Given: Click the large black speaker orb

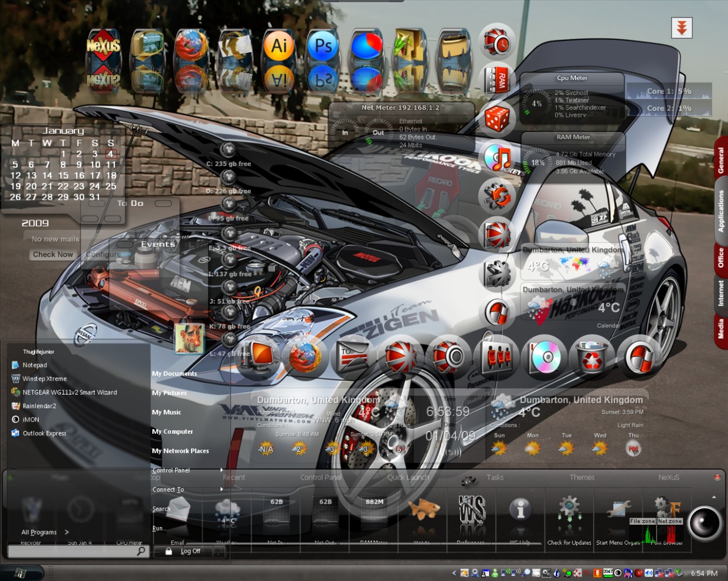Looking at the screenshot, I should point(705,523).
